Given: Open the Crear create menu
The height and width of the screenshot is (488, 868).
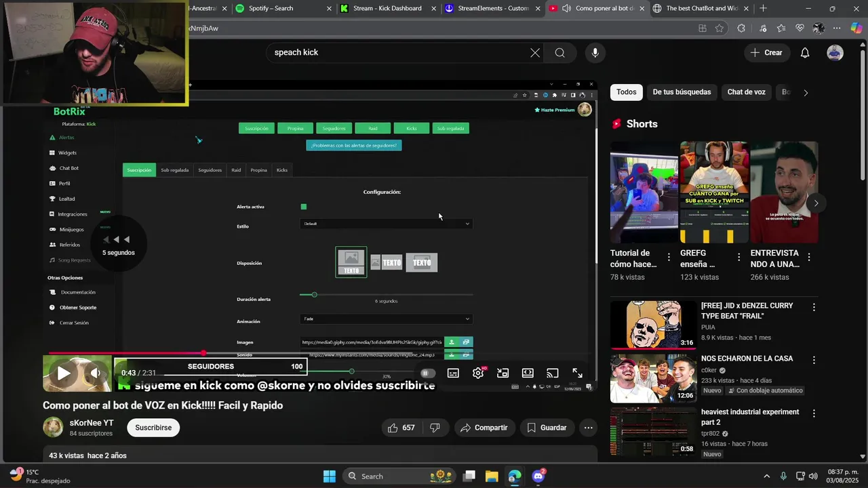Looking at the screenshot, I should point(766,53).
